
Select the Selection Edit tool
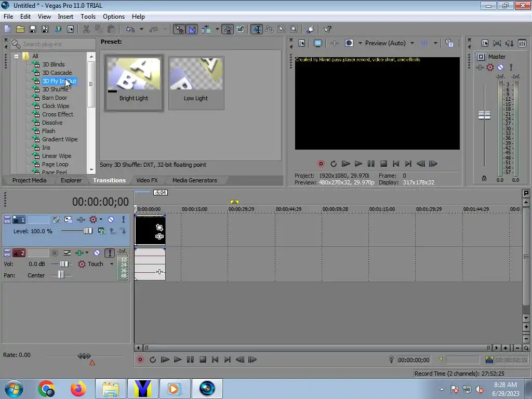pos(281,29)
